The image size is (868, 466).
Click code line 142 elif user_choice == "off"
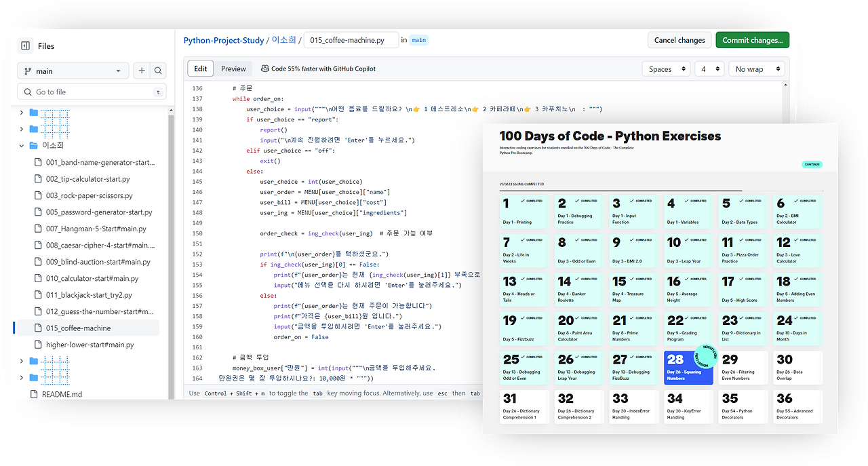pyautogui.click(x=292, y=151)
